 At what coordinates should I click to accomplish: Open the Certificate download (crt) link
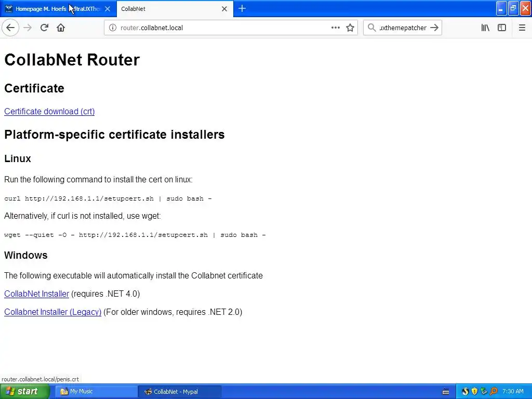(49, 111)
